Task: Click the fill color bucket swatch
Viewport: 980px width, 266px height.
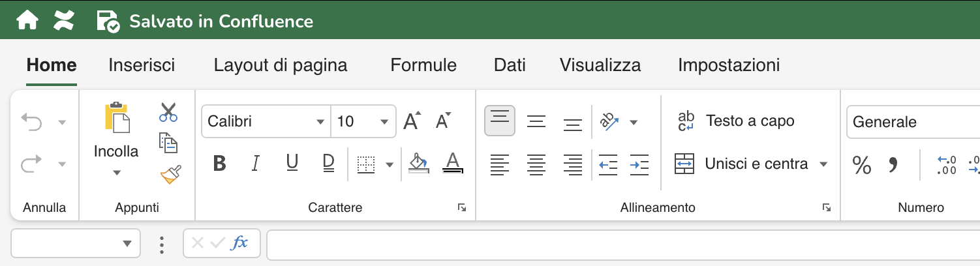Action: click(x=417, y=163)
